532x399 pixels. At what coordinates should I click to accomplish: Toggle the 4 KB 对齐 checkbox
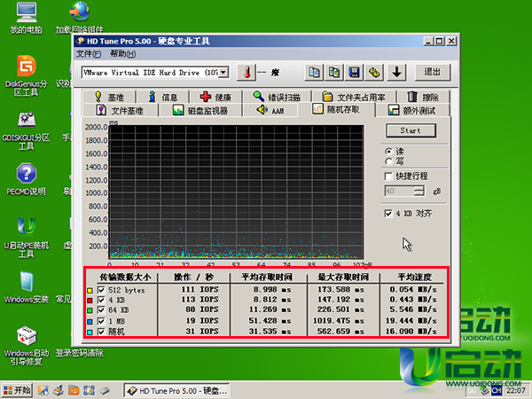388,214
